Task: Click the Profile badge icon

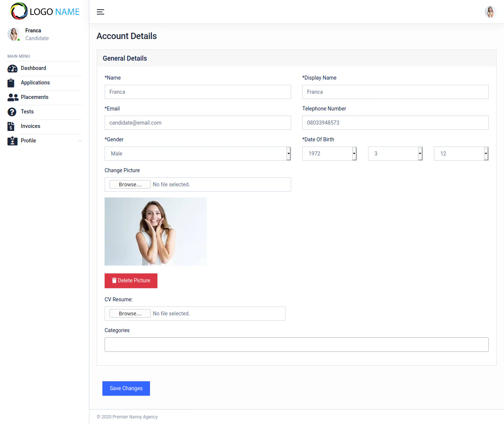Action: click(x=12, y=141)
